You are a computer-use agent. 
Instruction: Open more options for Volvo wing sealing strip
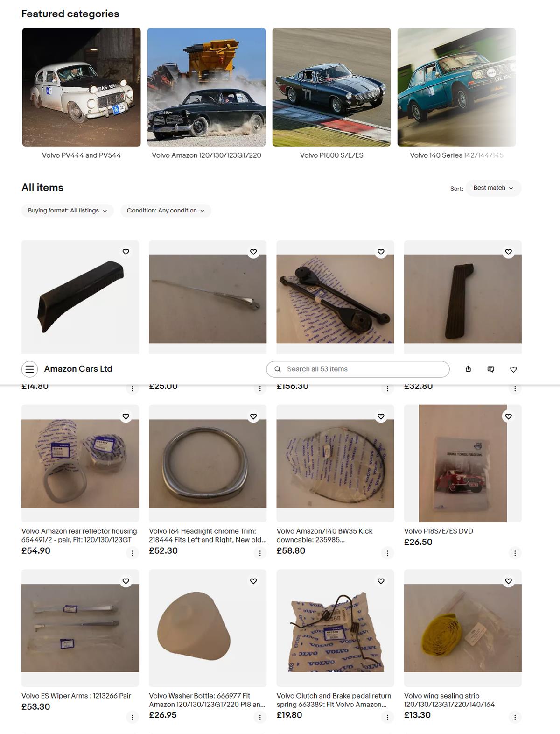tap(515, 718)
